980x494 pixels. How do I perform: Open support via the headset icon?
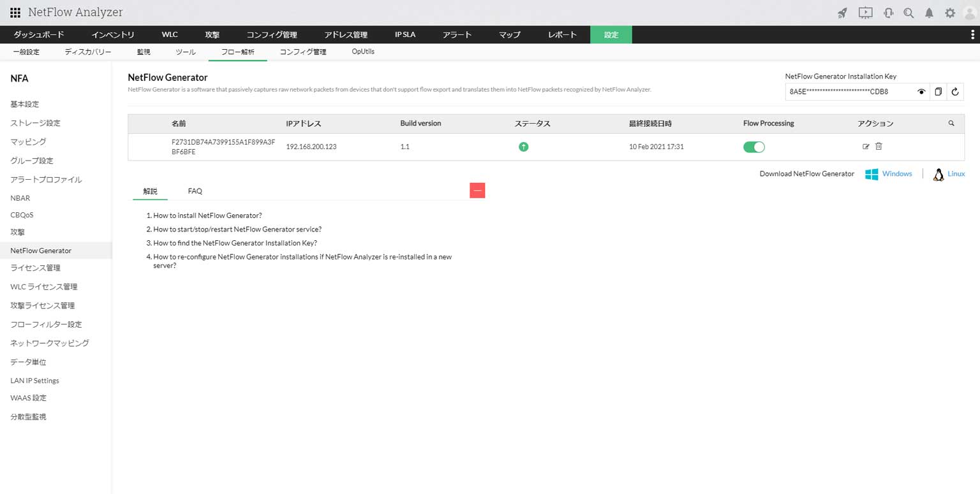[x=887, y=12]
